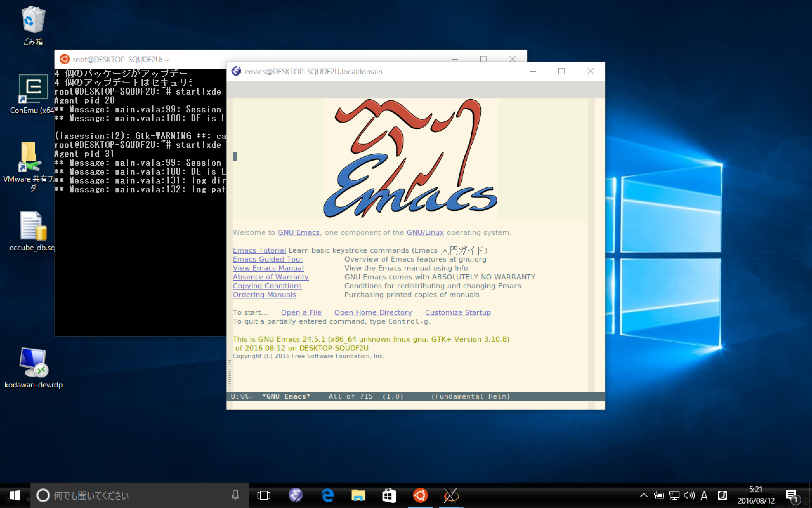
Task: Click the Ubuntu icon in terminal title bar
Action: click(64, 59)
